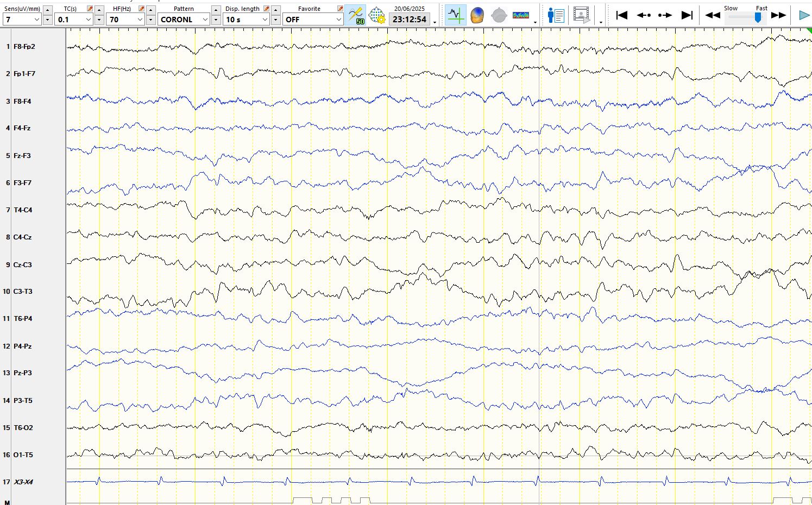Edit the TC(s) values with pencil icon
The height and width of the screenshot is (505, 812).
point(90,9)
